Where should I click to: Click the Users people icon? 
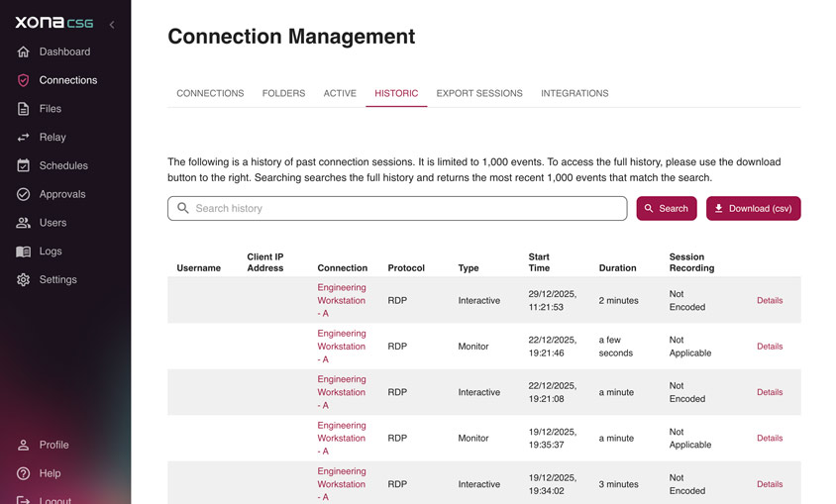click(24, 223)
